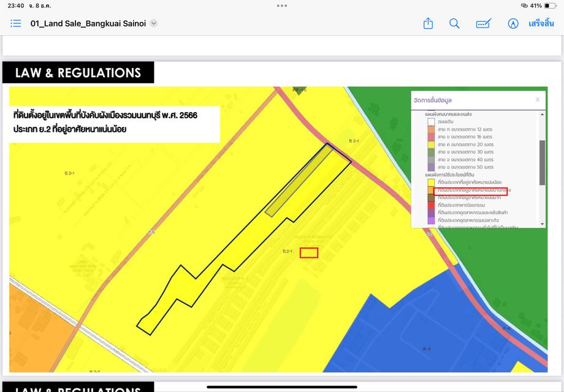This screenshot has height=392, width=564.
Task: Toggle the Markup pen icon
Action: coord(513,23)
